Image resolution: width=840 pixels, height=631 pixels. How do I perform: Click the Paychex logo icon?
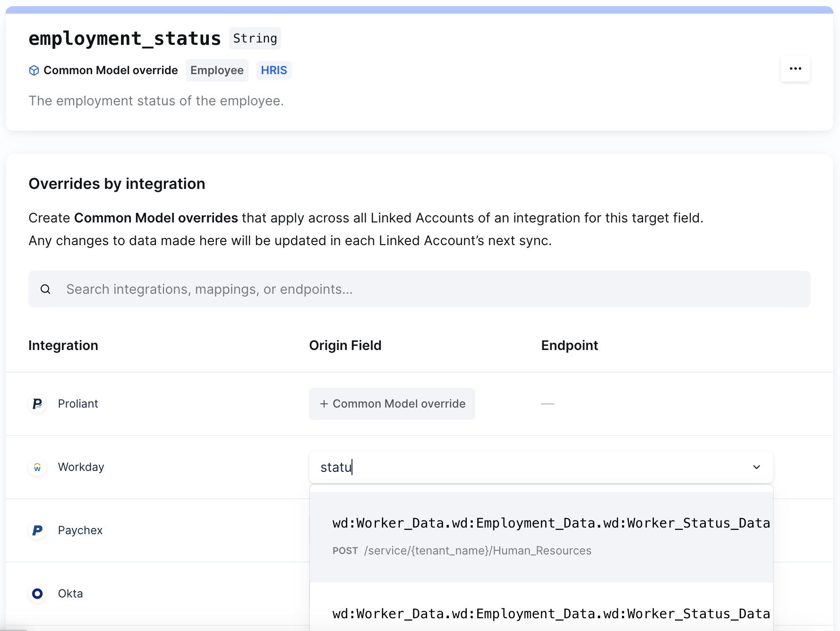point(37,530)
